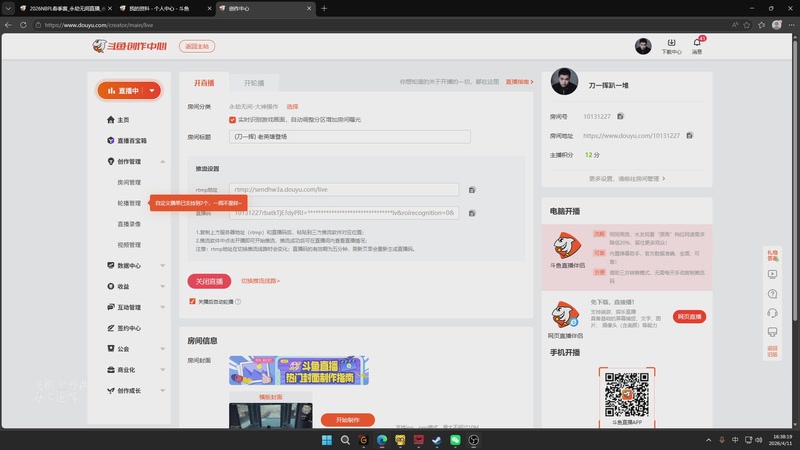800x450 pixels.
Task: Open 收益 sidebar item
Action: click(118, 287)
